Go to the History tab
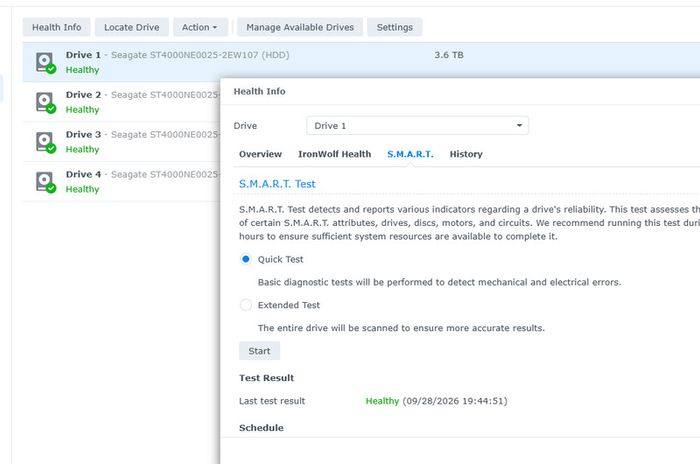Screen dimensions: 700x464 [x=466, y=154]
